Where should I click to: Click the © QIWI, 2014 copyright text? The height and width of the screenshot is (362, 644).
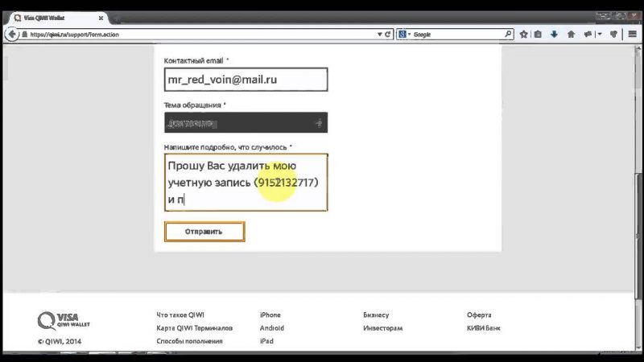(x=60, y=341)
